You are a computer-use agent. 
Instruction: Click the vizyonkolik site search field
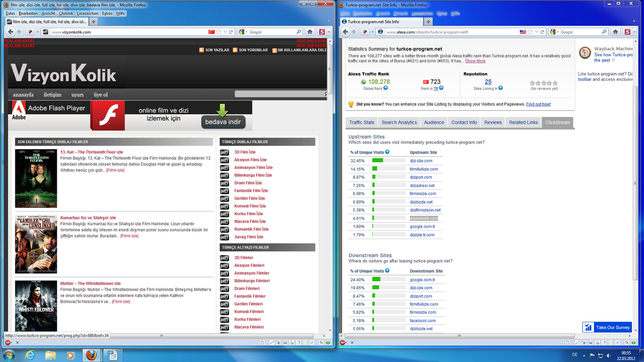click(280, 94)
